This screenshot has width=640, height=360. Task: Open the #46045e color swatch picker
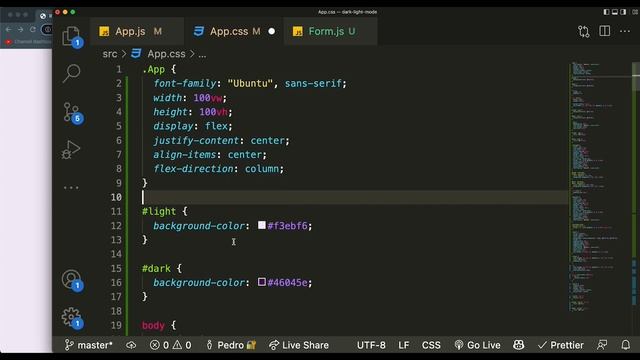(x=262, y=282)
